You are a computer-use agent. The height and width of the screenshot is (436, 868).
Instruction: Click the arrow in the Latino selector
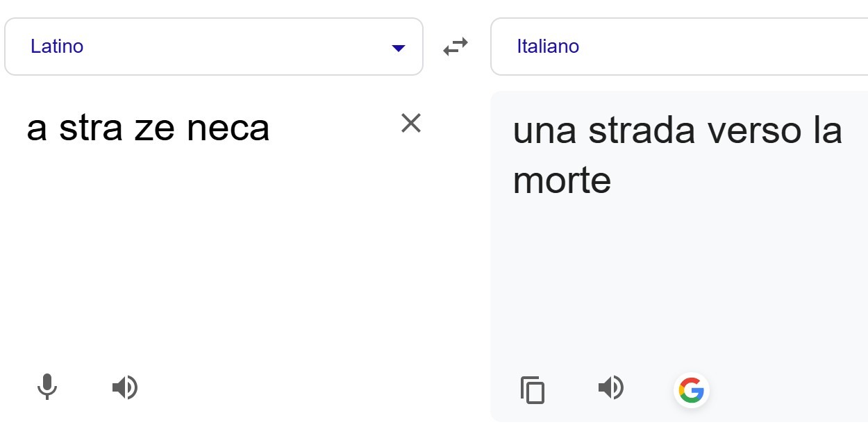[398, 48]
